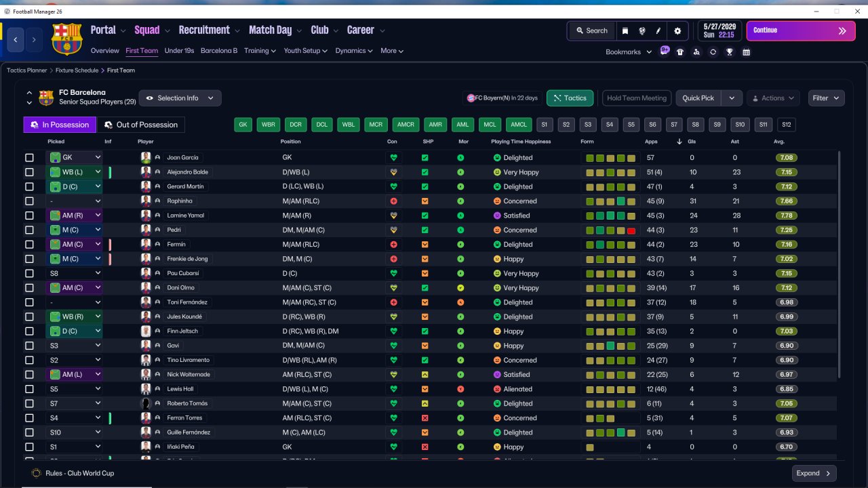Viewport: 868px width, 488px height.
Task: Click the AMCR position slot chip
Action: click(x=406, y=125)
